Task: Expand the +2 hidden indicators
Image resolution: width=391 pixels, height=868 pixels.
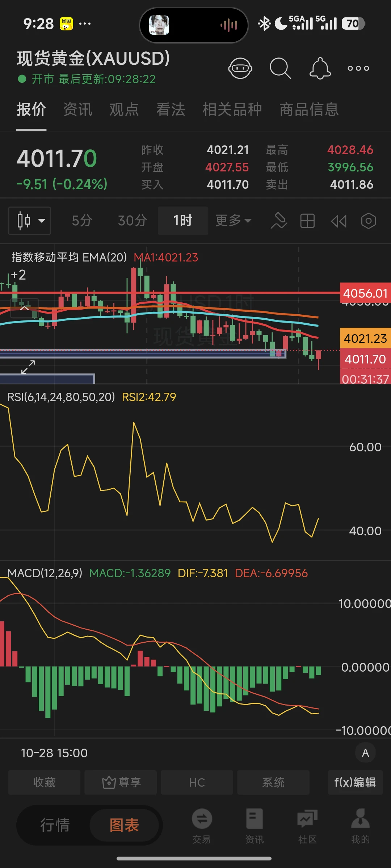Action: tap(18, 275)
